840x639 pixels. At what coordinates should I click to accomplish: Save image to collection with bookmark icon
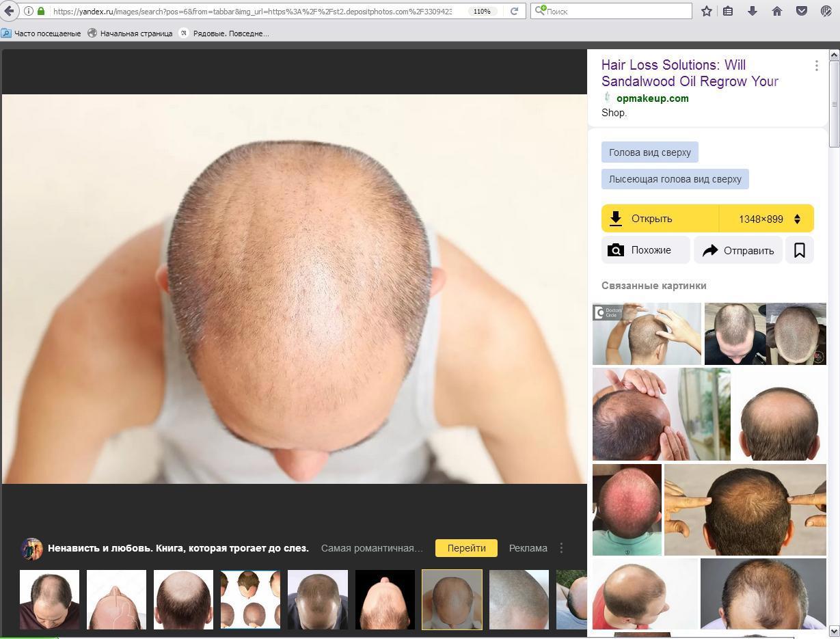(799, 250)
